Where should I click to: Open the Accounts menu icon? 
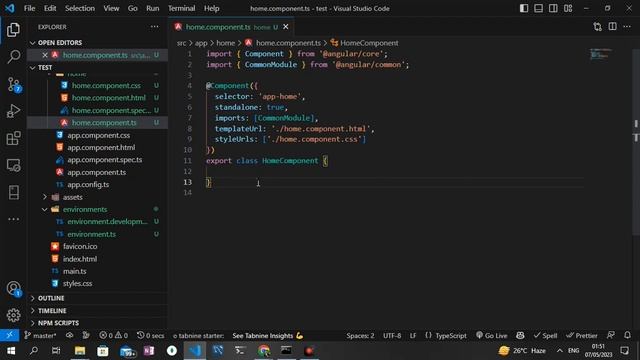[13, 288]
